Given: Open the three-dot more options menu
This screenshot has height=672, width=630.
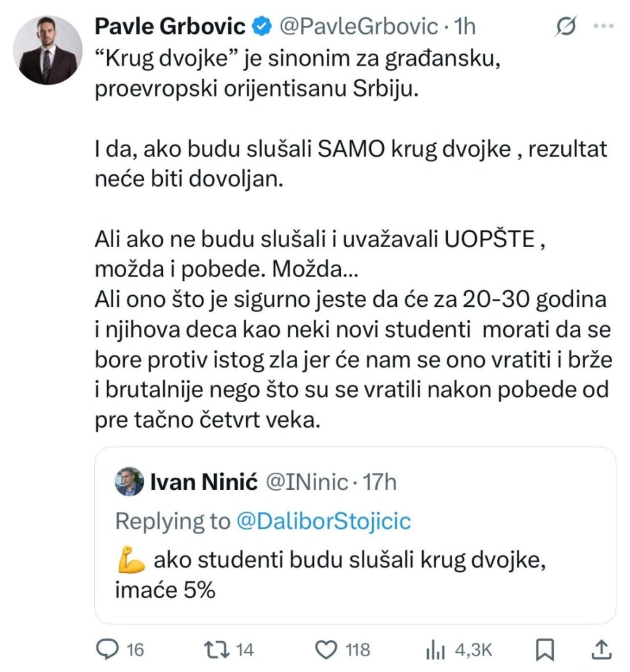Looking at the screenshot, I should coord(602,26).
